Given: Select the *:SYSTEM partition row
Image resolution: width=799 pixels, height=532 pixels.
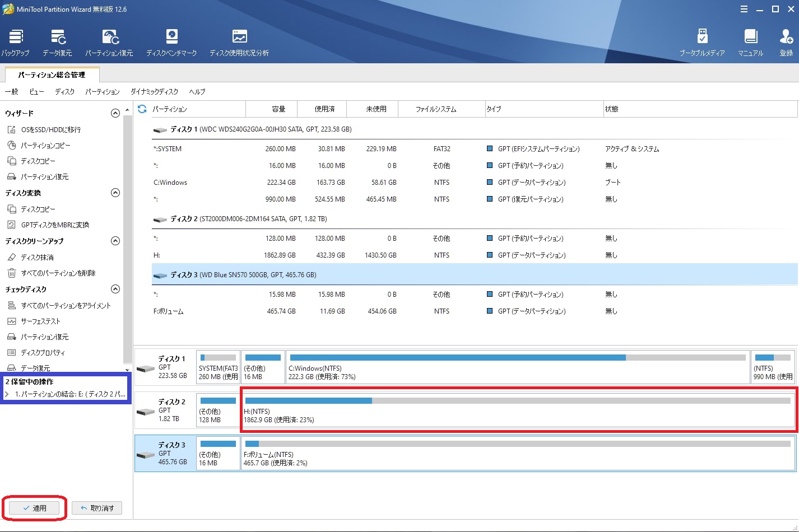Looking at the screenshot, I should point(474,149).
